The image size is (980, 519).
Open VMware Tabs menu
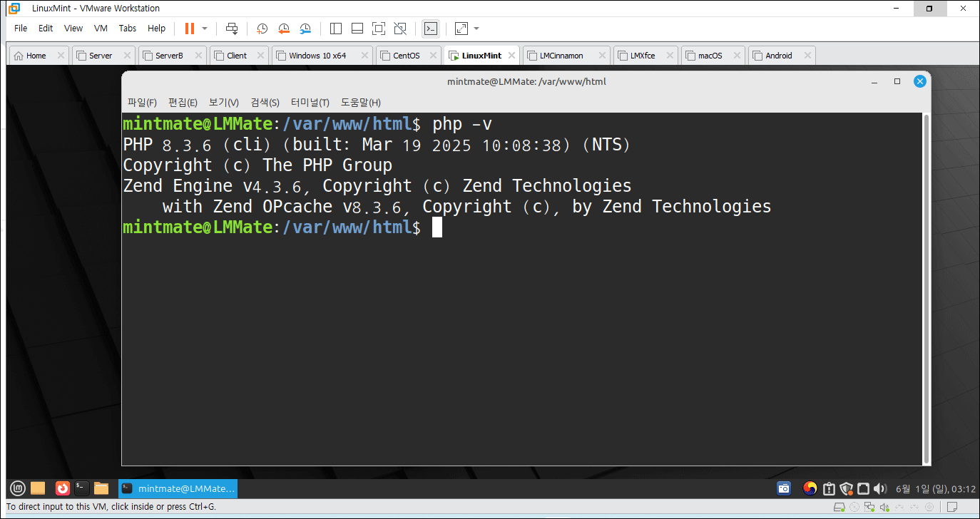(128, 29)
